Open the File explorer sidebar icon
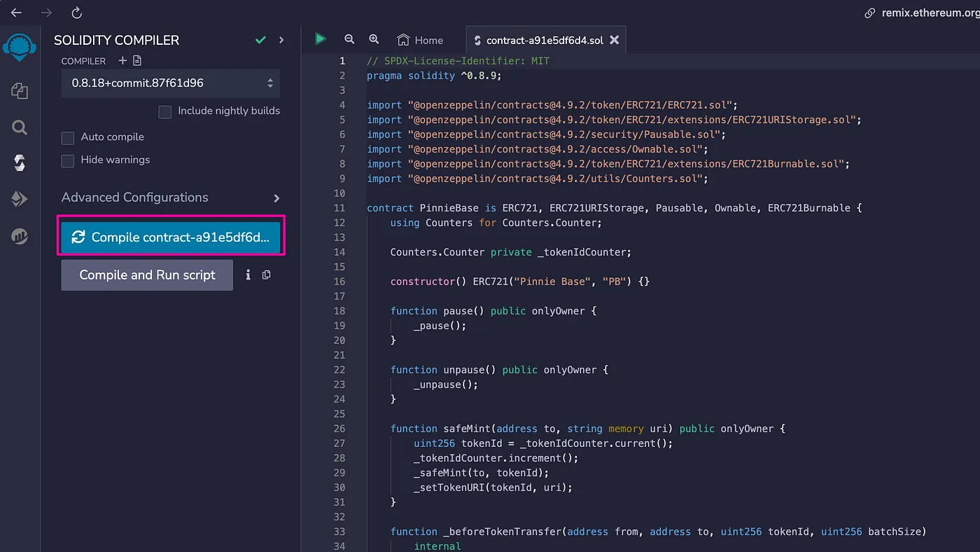 coord(20,90)
